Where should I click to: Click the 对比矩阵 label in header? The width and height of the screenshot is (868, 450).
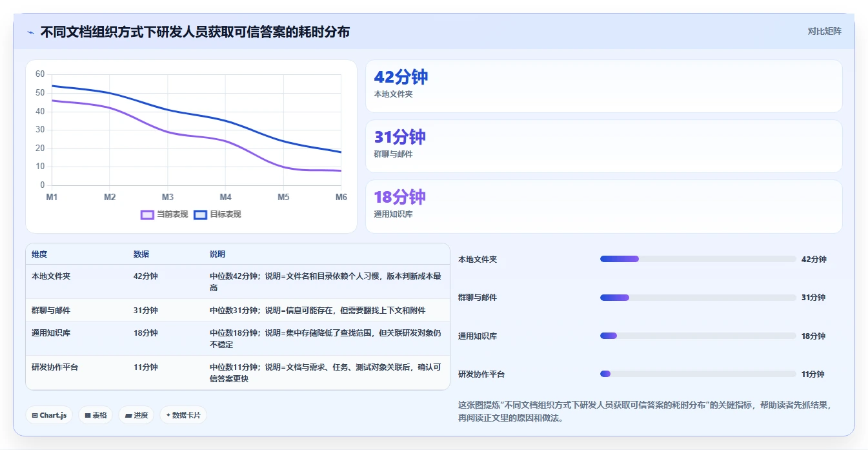click(824, 31)
